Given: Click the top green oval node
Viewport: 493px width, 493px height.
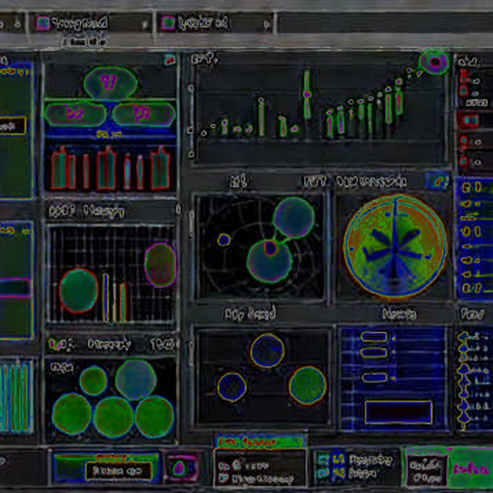Looking at the screenshot, I should tap(110, 82).
